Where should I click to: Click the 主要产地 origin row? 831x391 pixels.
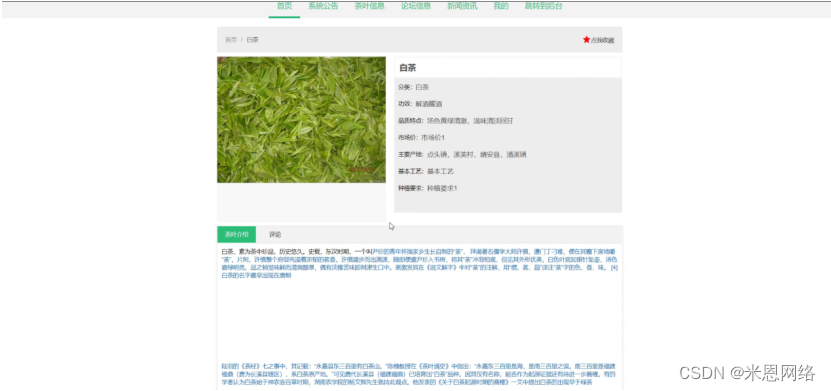[x=462, y=155]
